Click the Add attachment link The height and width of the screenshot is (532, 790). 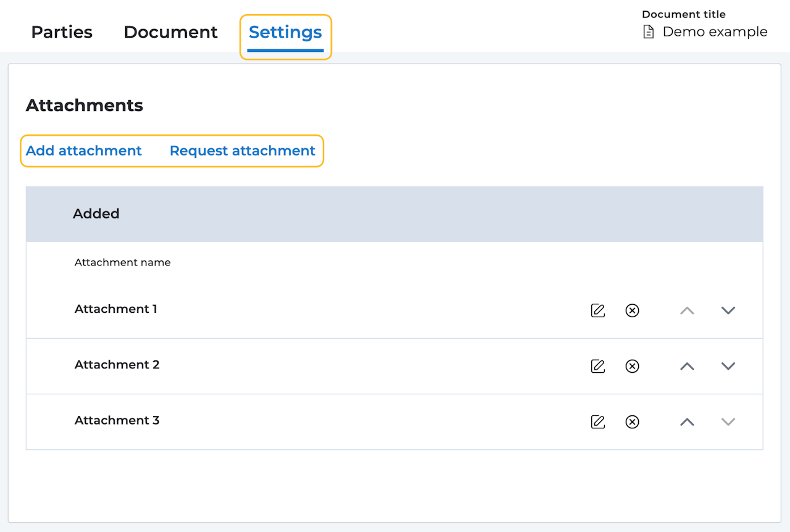point(84,151)
